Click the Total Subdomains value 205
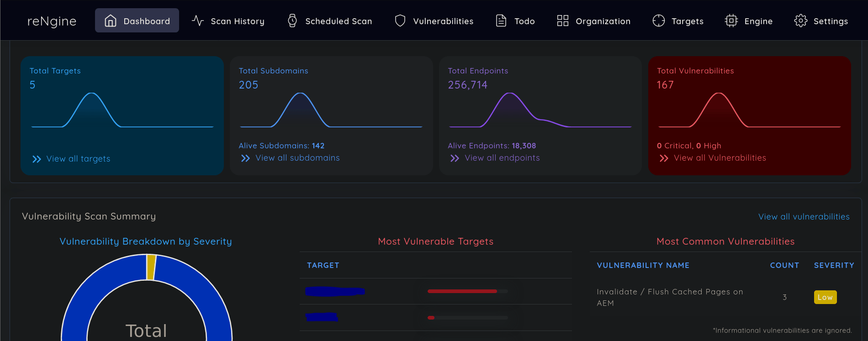 [249, 85]
